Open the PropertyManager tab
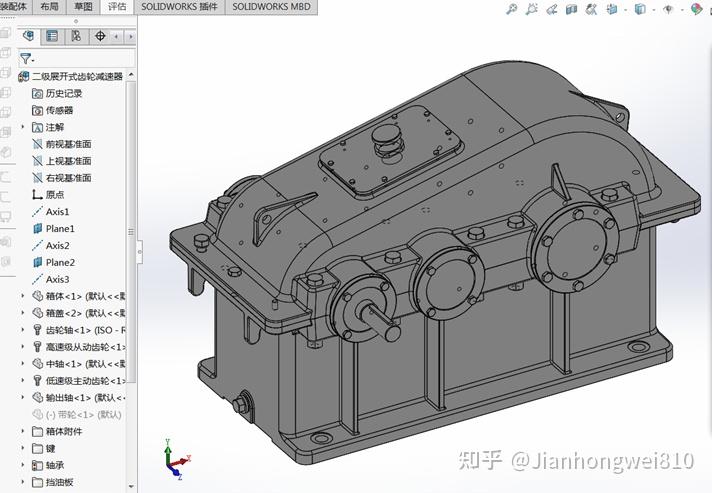Screen dimensions: 712x493 coord(52,36)
